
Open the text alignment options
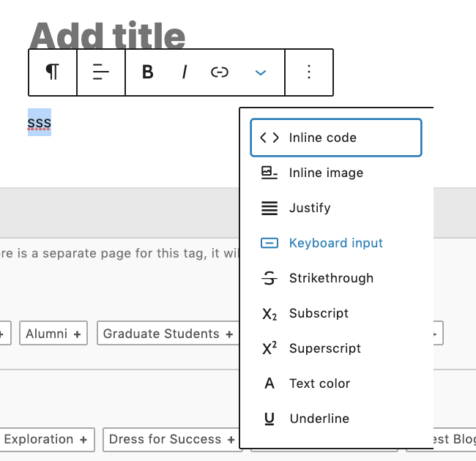(x=101, y=72)
